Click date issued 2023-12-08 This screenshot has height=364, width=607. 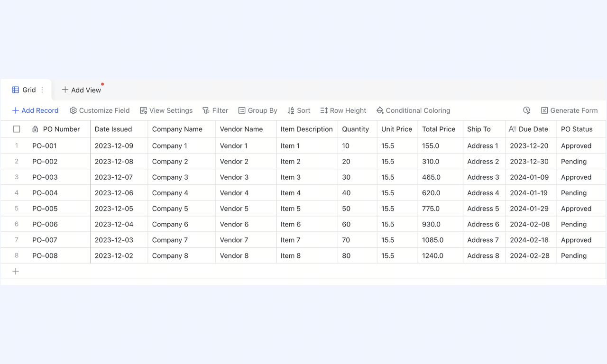point(119,161)
